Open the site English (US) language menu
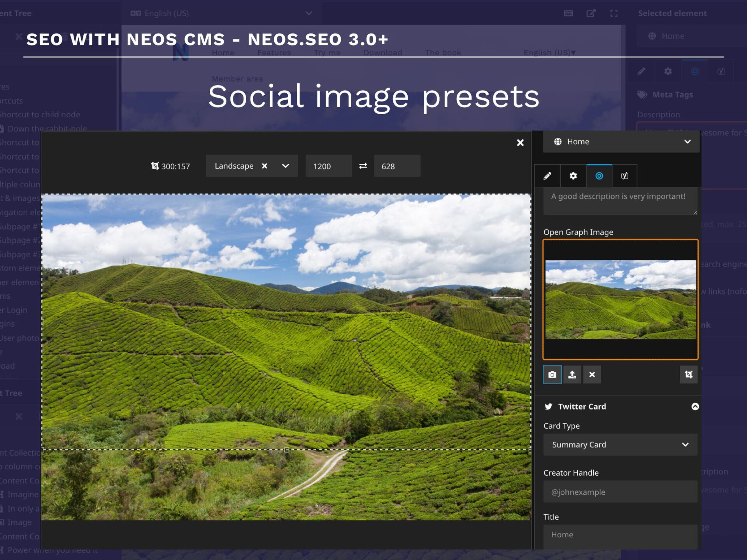The height and width of the screenshot is (560, 747). [x=549, y=52]
